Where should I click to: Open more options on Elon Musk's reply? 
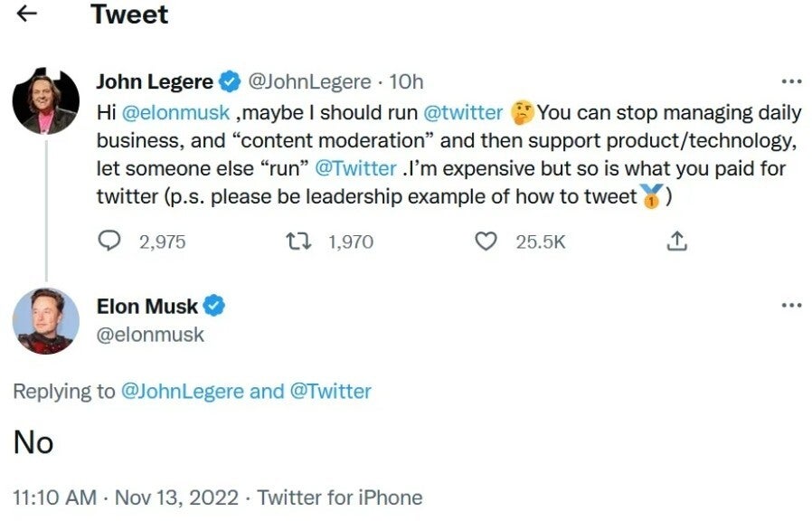pos(791,305)
